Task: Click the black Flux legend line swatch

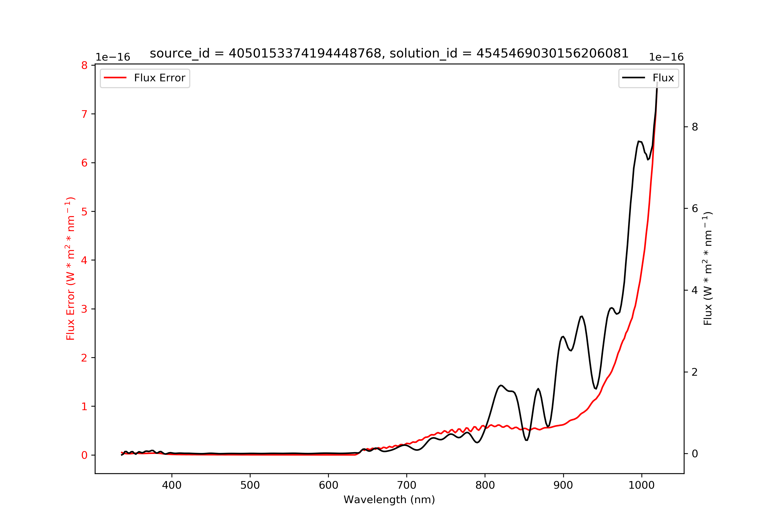Action: pyautogui.click(x=633, y=78)
